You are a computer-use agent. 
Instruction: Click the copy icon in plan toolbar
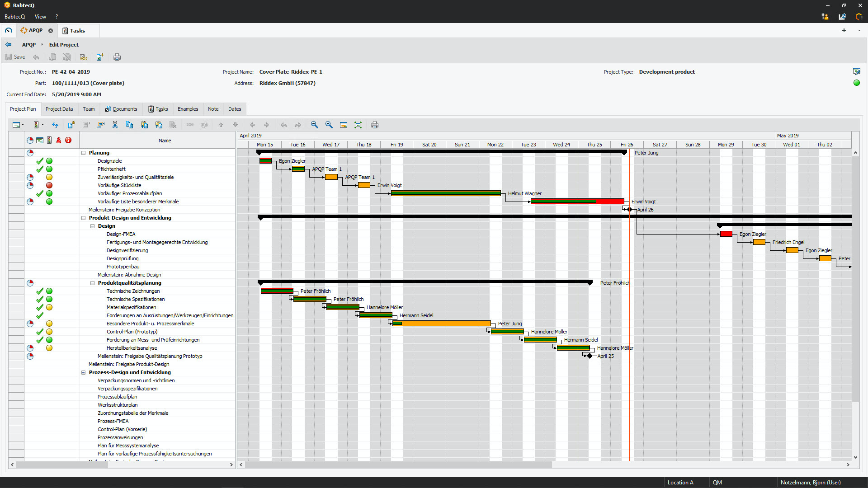point(129,125)
